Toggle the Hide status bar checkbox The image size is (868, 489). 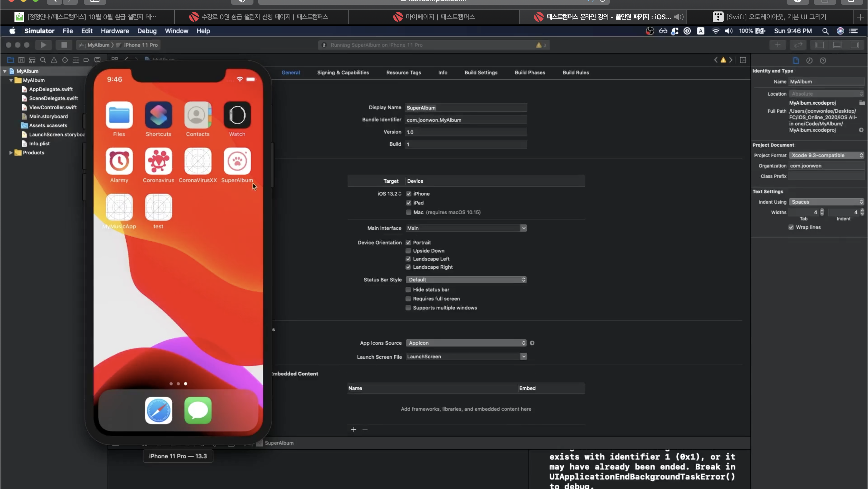[408, 289]
